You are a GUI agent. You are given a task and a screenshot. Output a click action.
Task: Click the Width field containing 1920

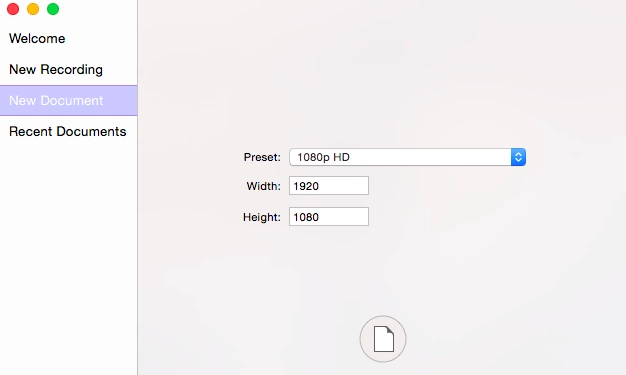tap(329, 186)
